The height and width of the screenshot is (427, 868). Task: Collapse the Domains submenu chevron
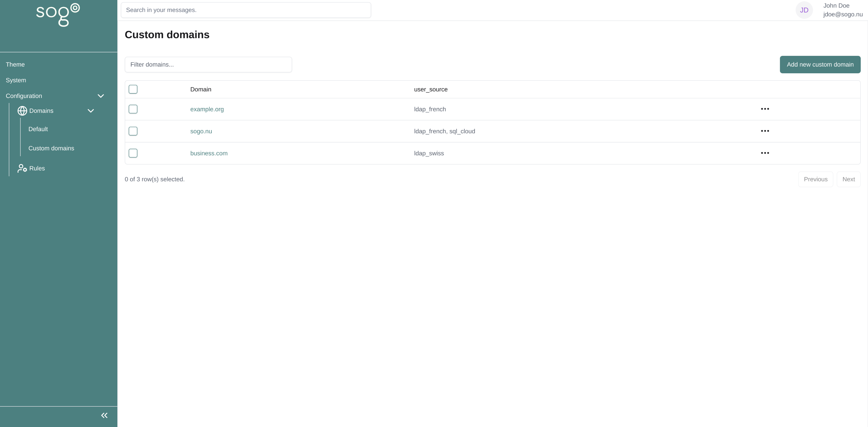90,111
